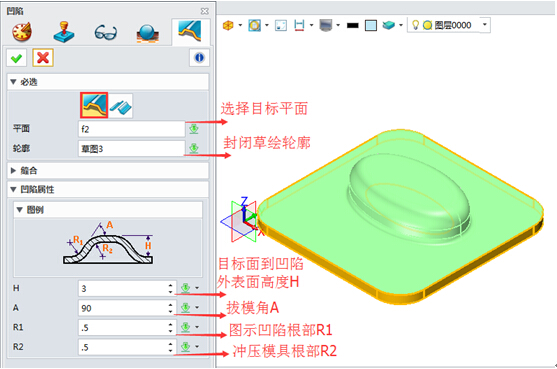Open the dropdown arrow in A row

[197, 308]
